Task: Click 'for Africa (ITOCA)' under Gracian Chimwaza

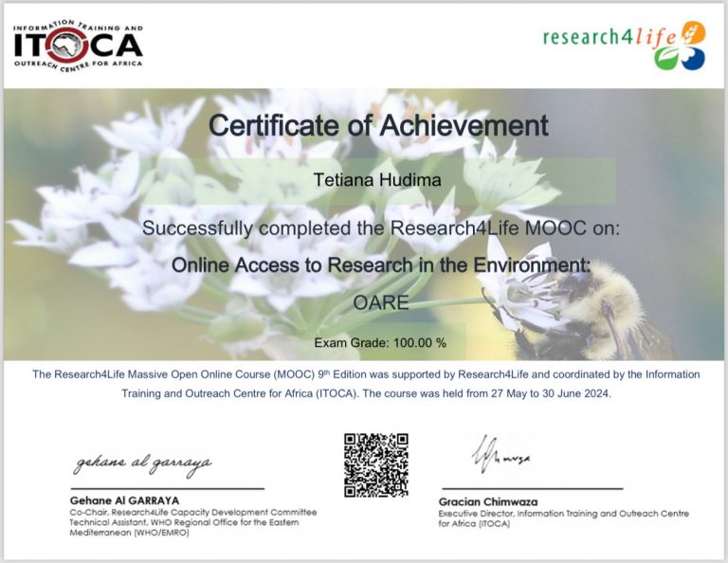Action: click(474, 524)
